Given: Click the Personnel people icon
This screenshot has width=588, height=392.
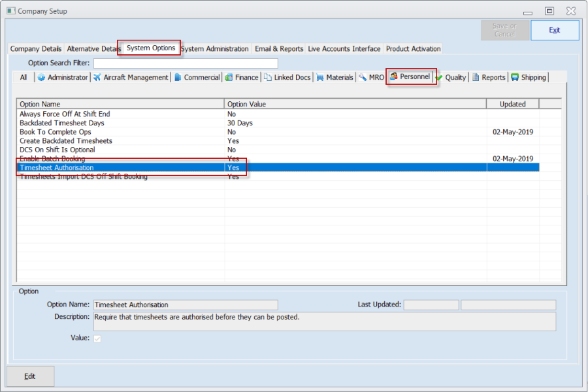Looking at the screenshot, I should tap(394, 76).
